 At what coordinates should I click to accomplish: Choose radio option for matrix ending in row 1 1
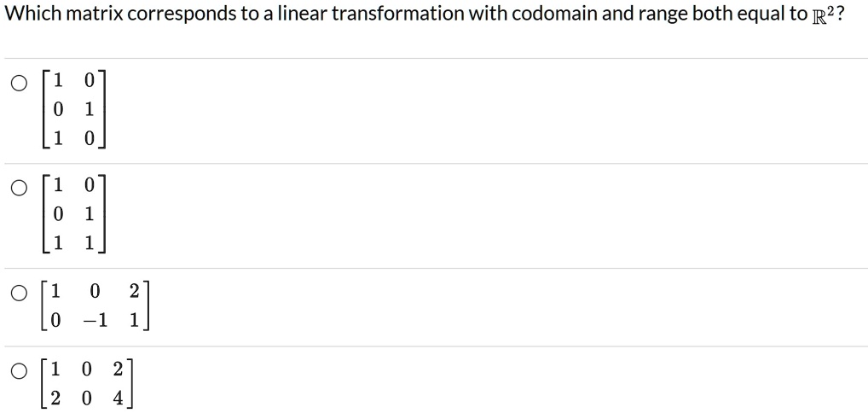click(x=20, y=188)
